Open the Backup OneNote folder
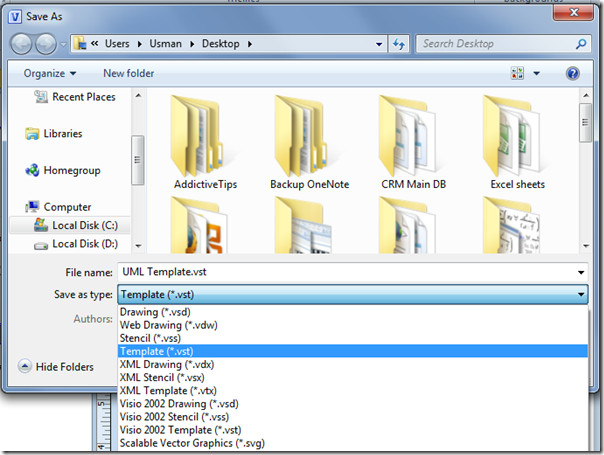This screenshot has width=604, height=455. point(310,143)
